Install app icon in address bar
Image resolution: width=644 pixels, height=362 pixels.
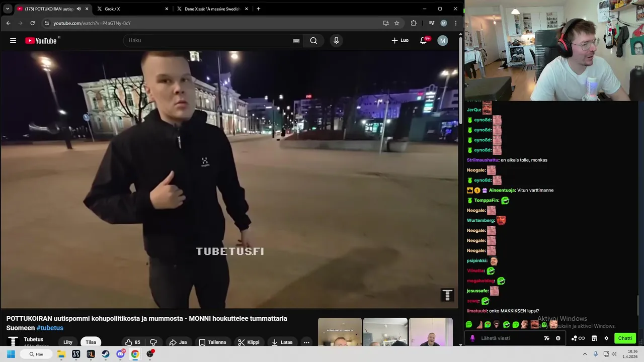point(385,23)
